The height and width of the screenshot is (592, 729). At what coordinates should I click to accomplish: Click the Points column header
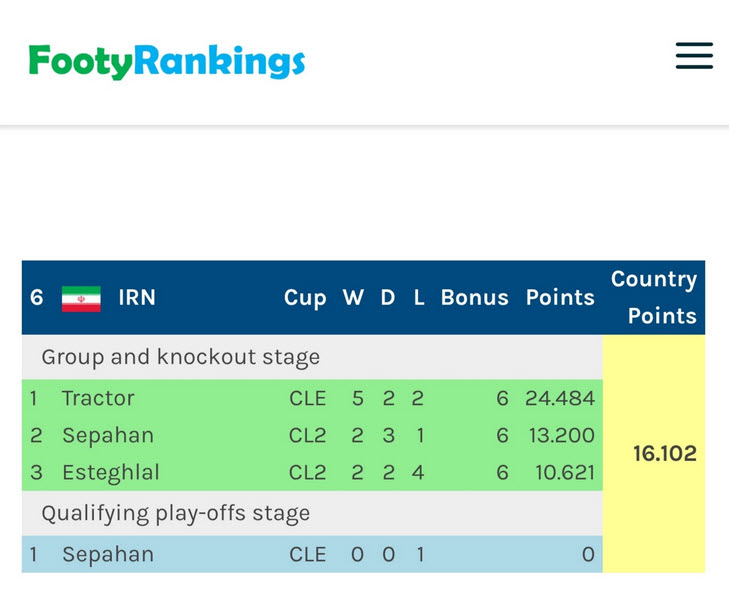tap(560, 297)
